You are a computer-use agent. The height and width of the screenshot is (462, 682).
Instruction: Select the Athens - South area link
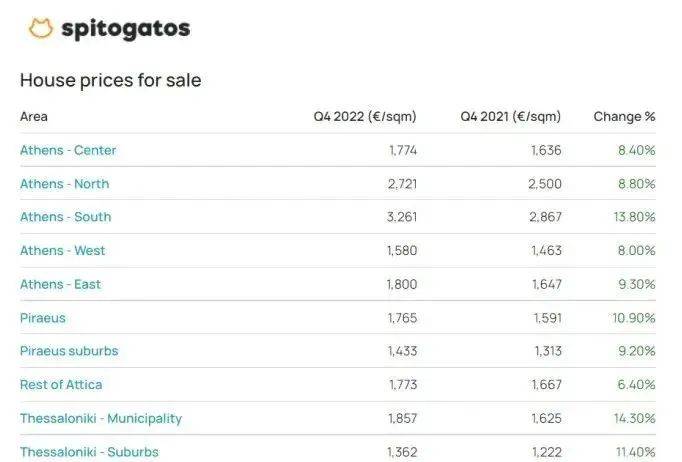pos(66,217)
